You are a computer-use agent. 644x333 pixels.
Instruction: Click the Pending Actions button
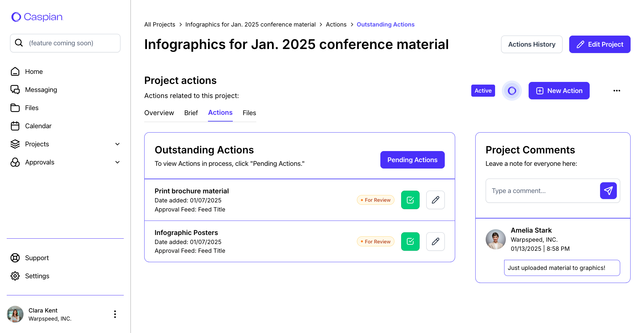pos(412,160)
